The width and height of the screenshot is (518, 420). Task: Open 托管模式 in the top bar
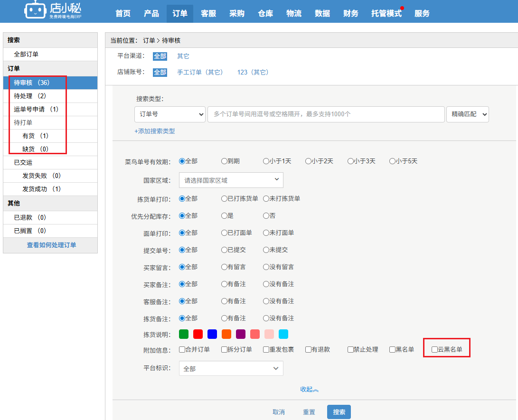pyautogui.click(x=386, y=14)
